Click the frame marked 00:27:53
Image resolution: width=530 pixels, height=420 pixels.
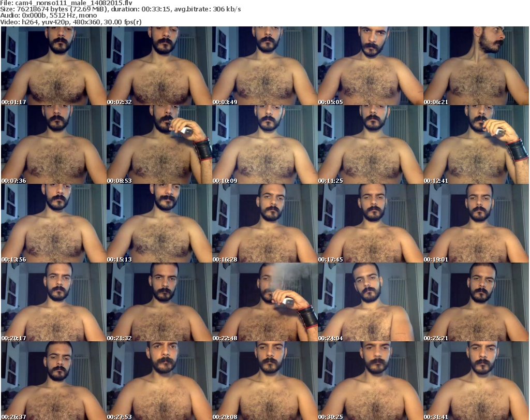click(x=159, y=381)
